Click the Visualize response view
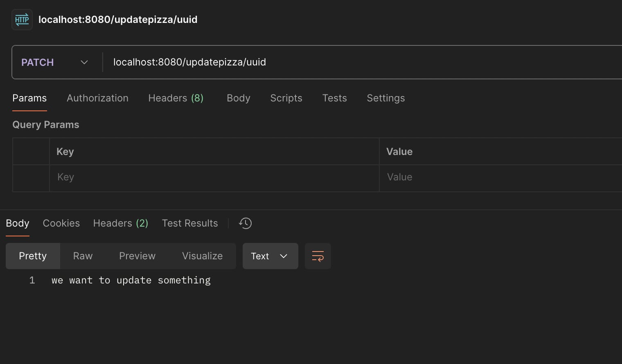Image resolution: width=622 pixels, height=364 pixels. pos(202,256)
